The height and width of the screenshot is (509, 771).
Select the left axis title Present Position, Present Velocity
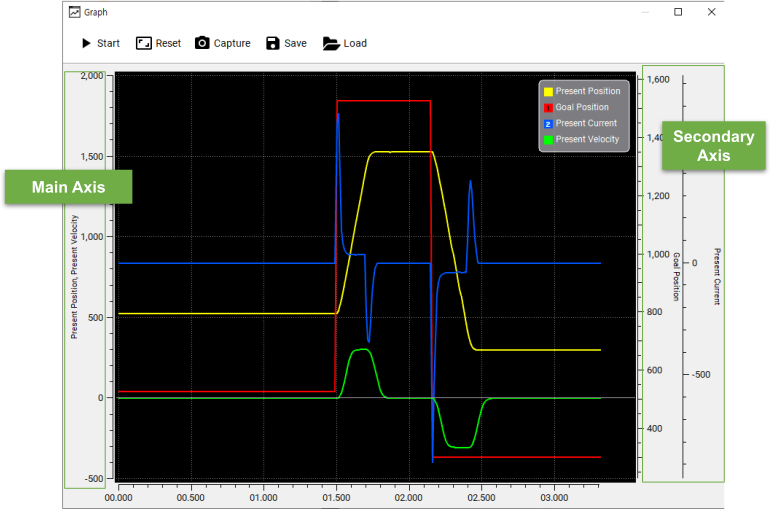pyautogui.click(x=74, y=277)
